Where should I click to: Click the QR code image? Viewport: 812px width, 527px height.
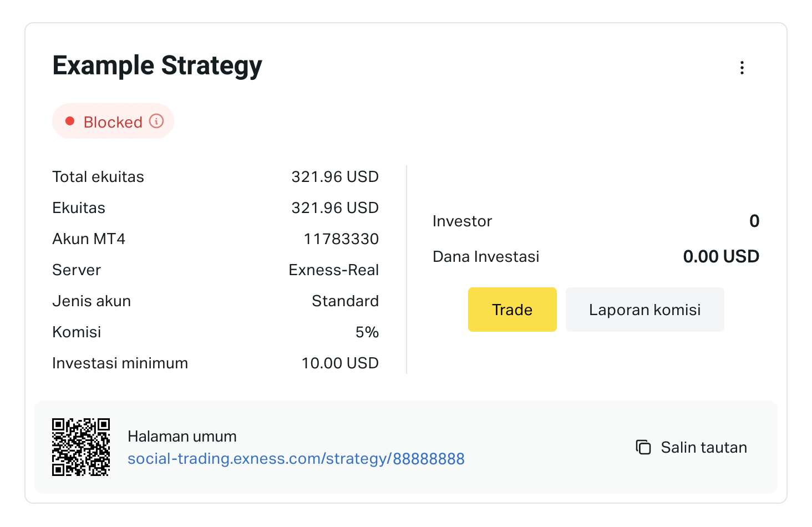pyautogui.click(x=81, y=447)
